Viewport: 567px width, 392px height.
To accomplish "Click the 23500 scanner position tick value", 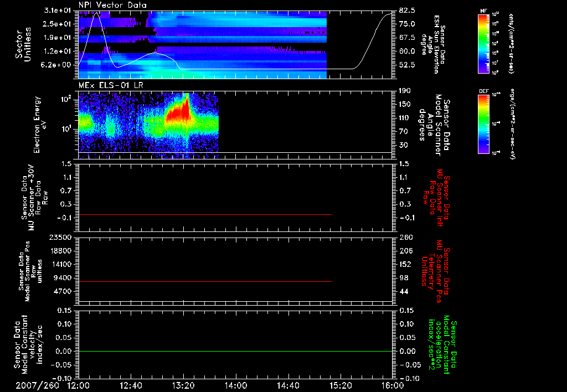I will [60, 237].
